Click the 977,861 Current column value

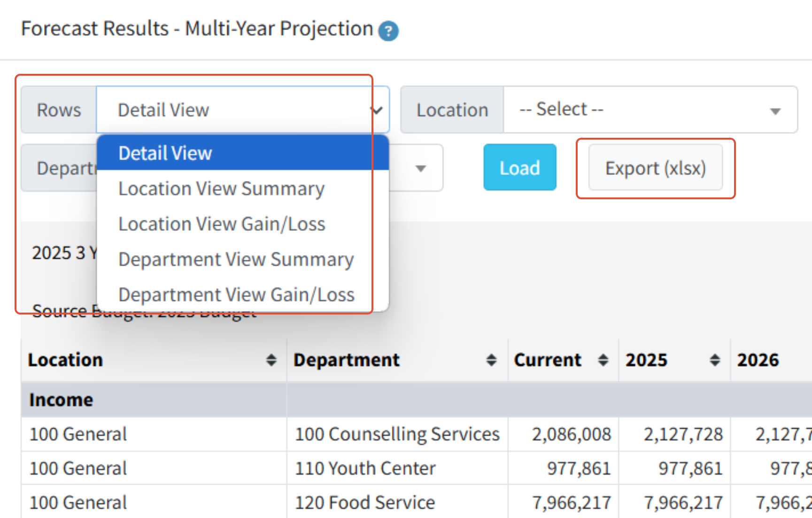(579, 468)
